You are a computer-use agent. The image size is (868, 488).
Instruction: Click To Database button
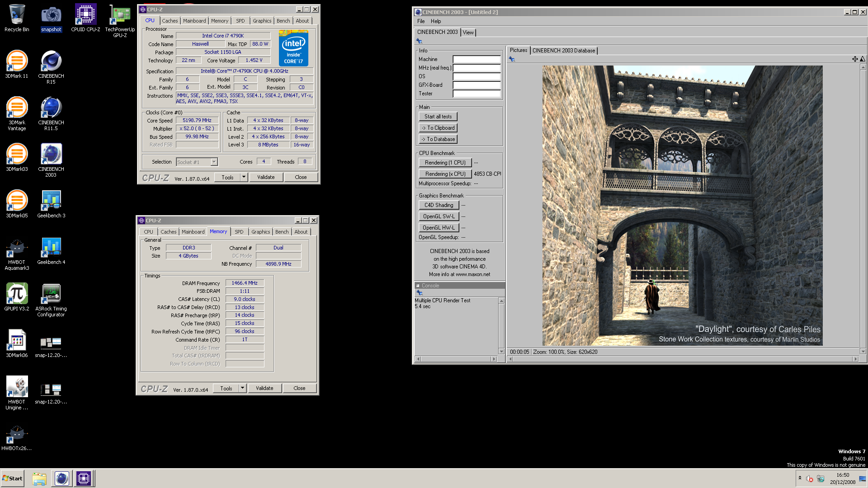point(438,139)
